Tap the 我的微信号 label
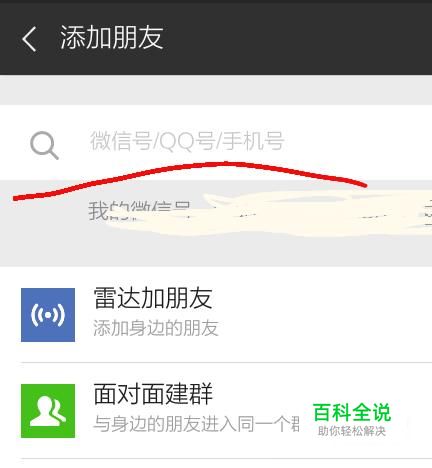 (x=139, y=211)
